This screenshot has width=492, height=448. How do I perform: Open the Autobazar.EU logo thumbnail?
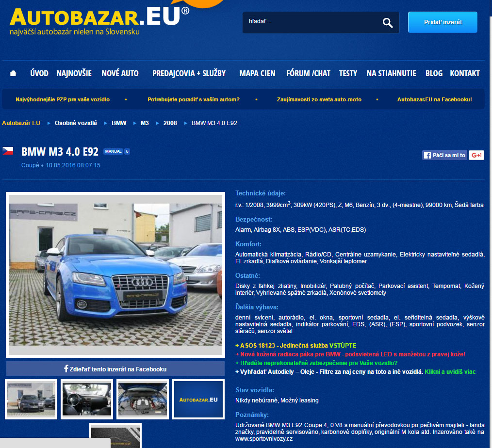pos(198,399)
